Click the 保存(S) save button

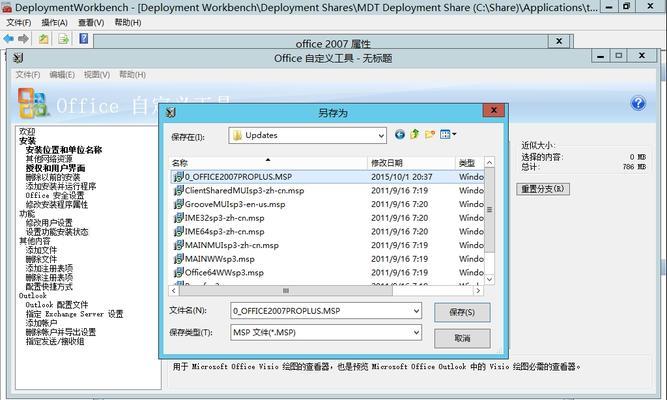[x=462, y=312]
